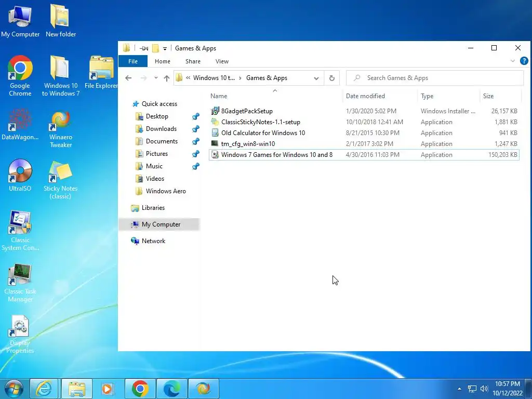This screenshot has width=532, height=399.
Task: Select the New folder desktop icon
Action: [x=61, y=21]
